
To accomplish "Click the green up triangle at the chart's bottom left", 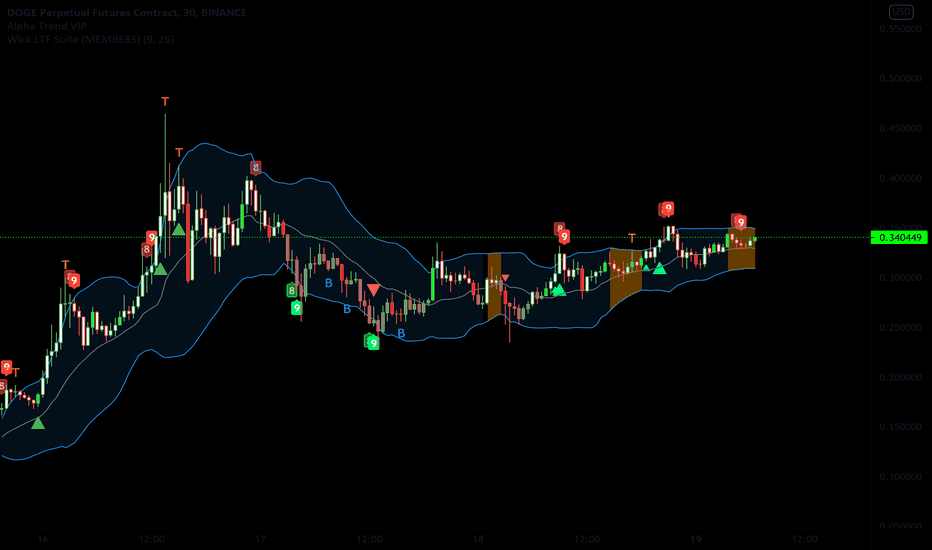I will [38, 423].
